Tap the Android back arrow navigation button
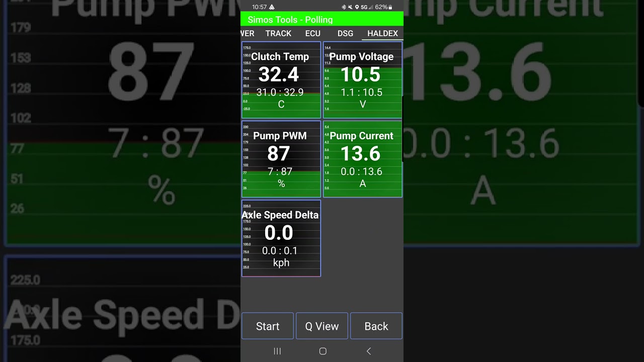 pyautogui.click(x=368, y=351)
